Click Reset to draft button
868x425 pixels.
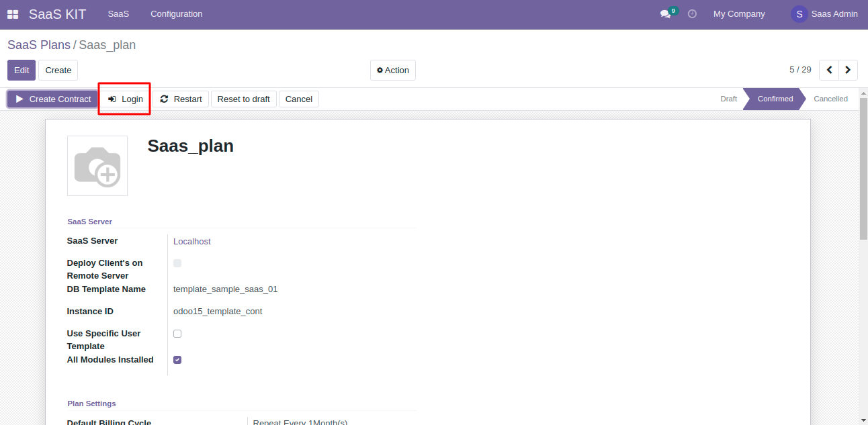point(243,99)
